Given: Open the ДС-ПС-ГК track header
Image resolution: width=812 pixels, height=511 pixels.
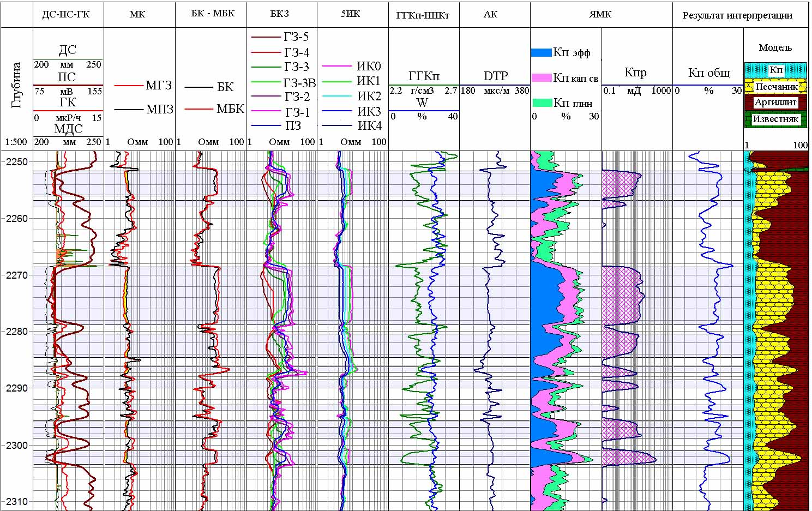Looking at the screenshot, I should pyautogui.click(x=66, y=14).
